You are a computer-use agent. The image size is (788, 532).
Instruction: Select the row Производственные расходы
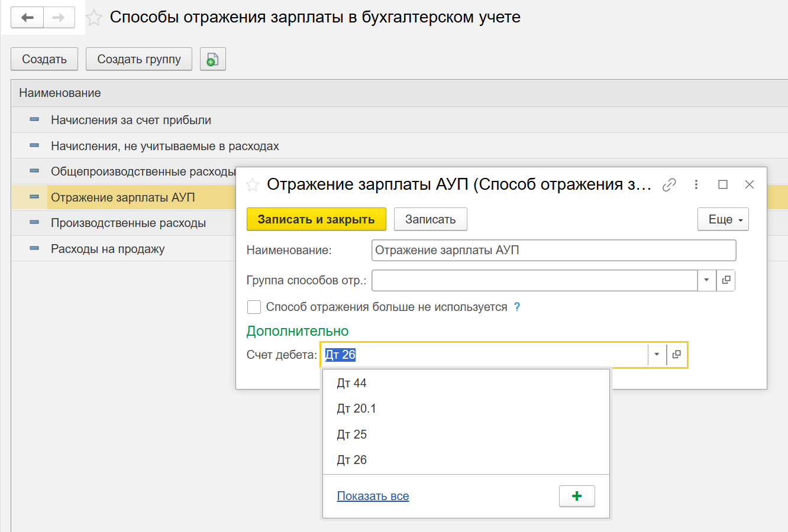click(x=124, y=223)
